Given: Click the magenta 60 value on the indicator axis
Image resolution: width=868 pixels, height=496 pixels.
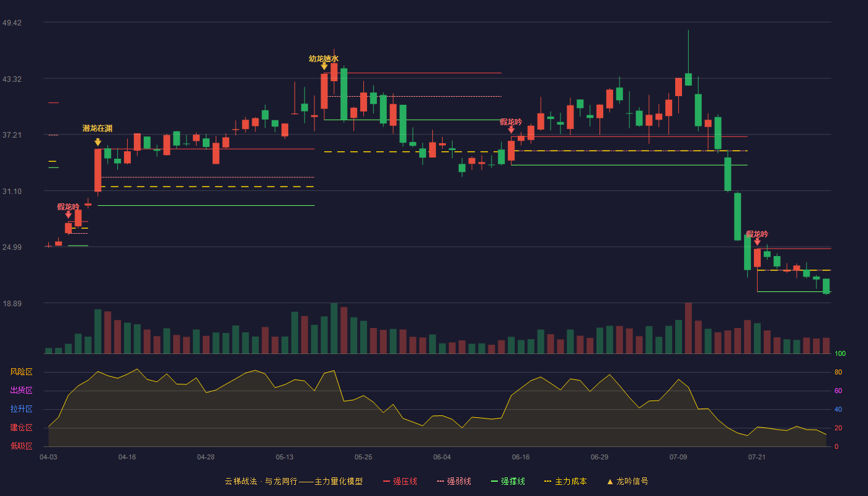Looking at the screenshot, I should (x=838, y=391).
